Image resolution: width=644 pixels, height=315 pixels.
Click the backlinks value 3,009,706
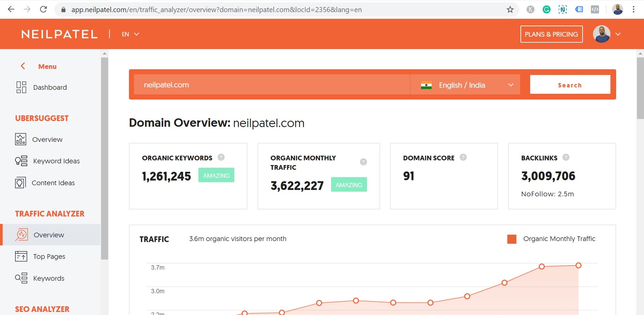[548, 176]
